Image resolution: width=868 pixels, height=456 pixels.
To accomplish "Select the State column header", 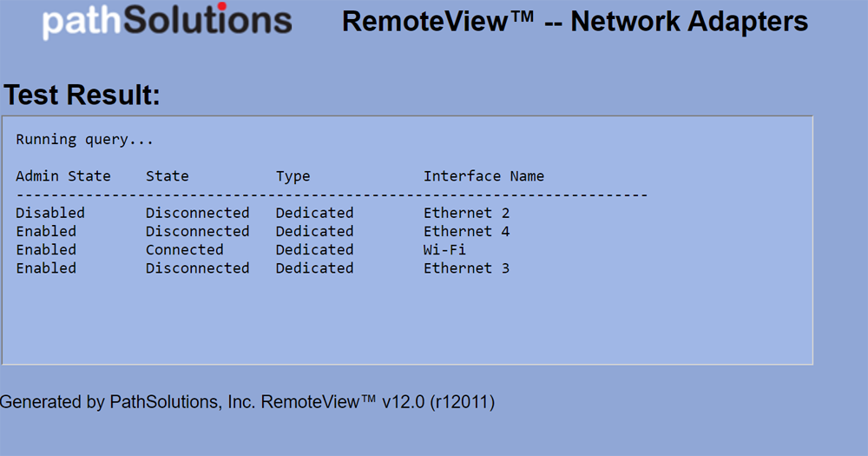I will 167,176.
